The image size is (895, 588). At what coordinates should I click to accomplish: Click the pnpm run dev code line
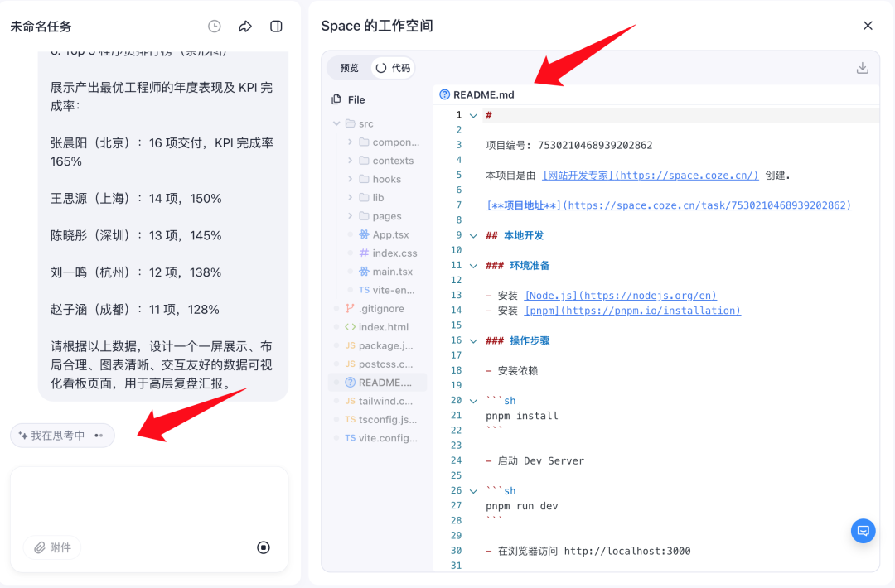click(x=522, y=506)
